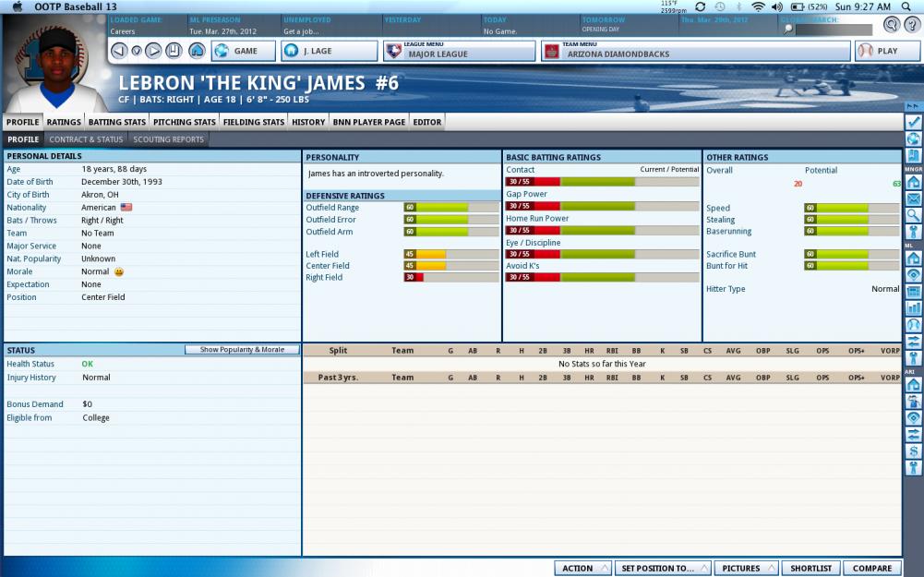
Task: Click into the global search field
Action: [x=834, y=30]
